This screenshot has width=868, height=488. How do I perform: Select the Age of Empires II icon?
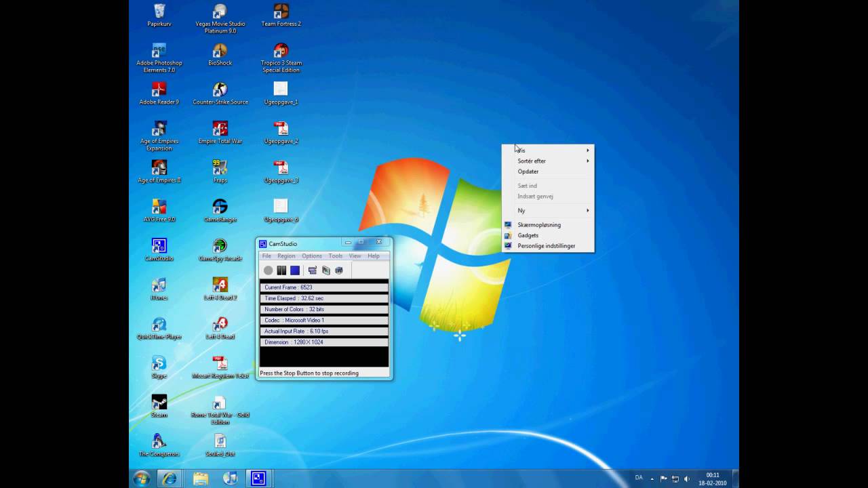(x=159, y=171)
